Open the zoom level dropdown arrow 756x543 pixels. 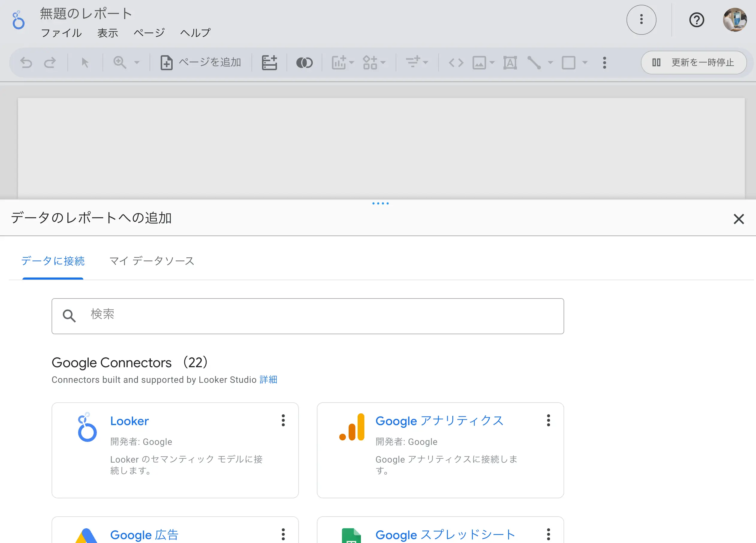pos(137,62)
